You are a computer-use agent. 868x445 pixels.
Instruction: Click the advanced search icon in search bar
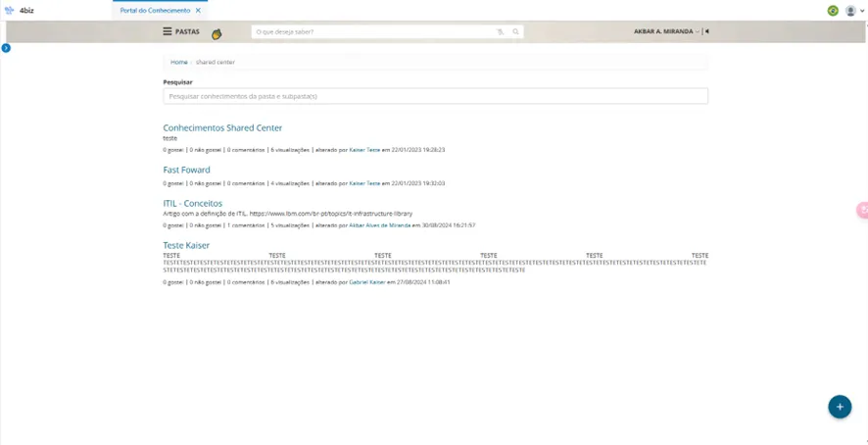501,31
